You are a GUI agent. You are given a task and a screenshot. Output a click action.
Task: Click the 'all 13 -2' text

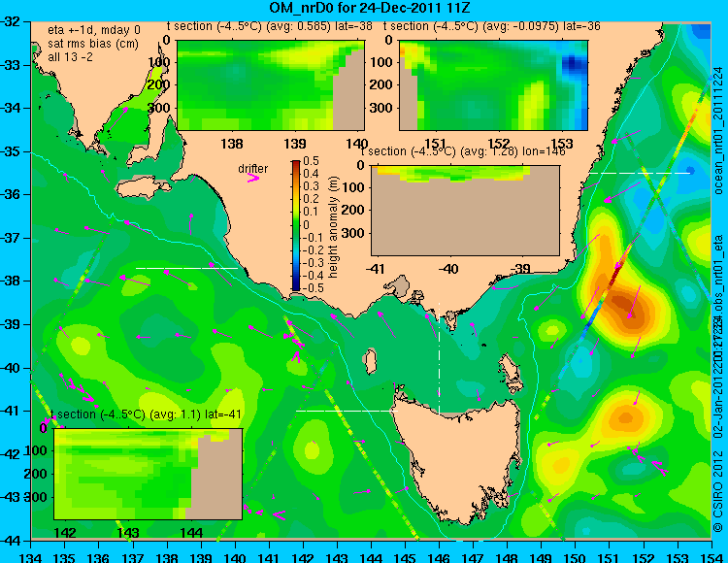(70, 57)
